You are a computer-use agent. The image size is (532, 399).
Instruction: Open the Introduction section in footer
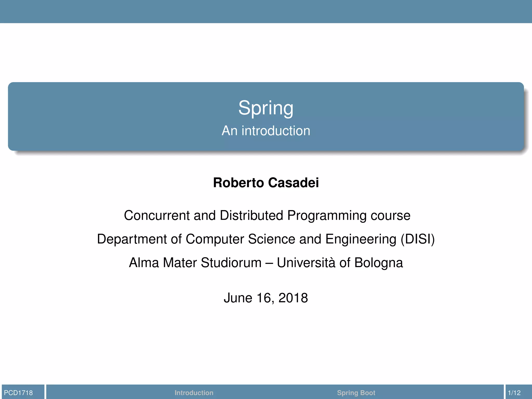[x=194, y=393]
